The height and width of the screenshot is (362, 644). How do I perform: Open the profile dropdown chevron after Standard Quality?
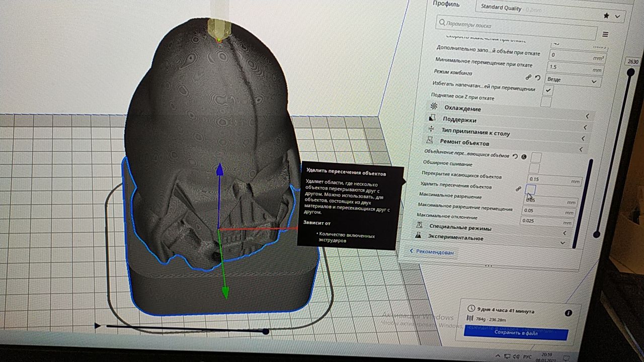tap(618, 17)
